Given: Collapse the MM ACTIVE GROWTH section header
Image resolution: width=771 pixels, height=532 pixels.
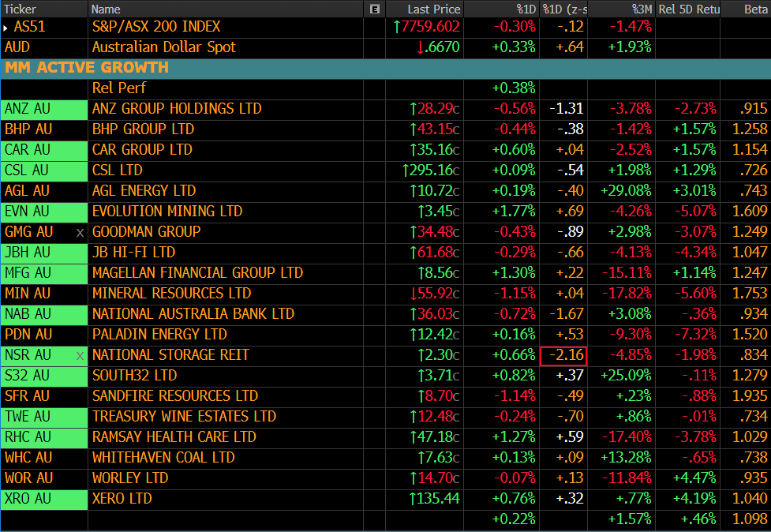Looking at the screenshot, I should (x=87, y=67).
